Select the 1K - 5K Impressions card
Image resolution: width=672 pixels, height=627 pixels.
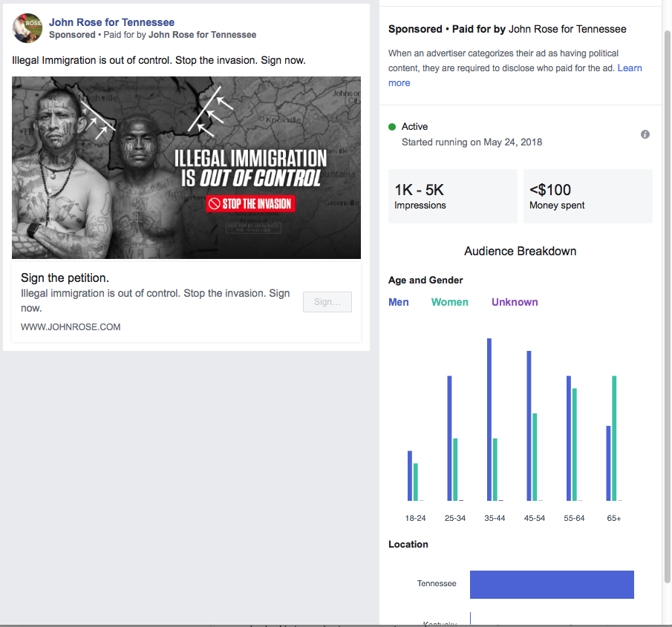coord(452,197)
